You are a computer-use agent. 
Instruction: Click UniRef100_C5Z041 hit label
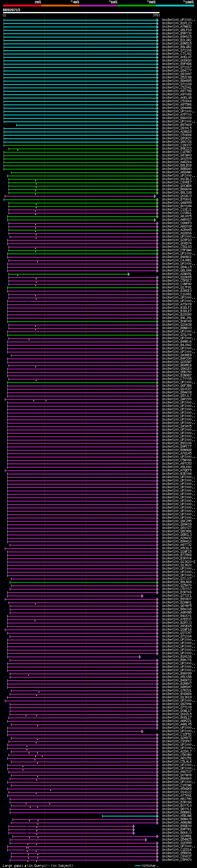(x=177, y=88)
